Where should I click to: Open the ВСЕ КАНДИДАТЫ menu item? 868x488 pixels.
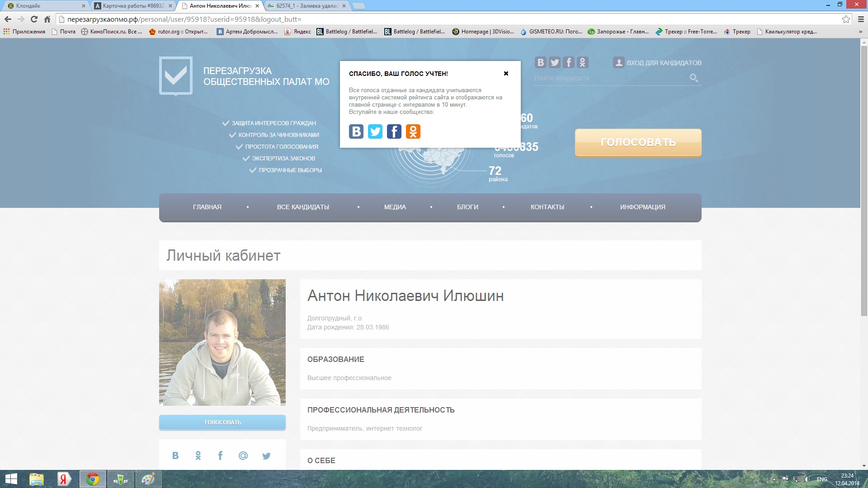[303, 207]
